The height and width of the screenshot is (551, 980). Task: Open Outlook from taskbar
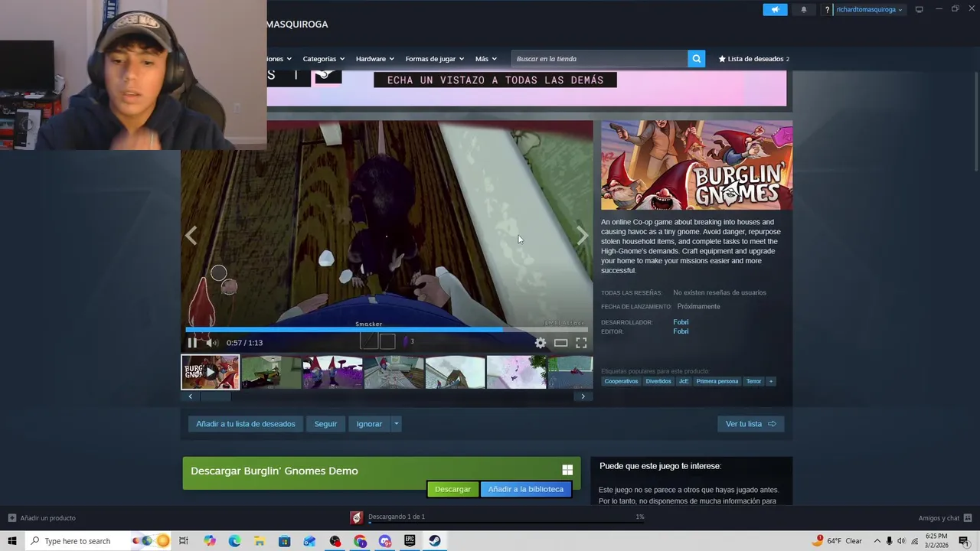point(309,541)
